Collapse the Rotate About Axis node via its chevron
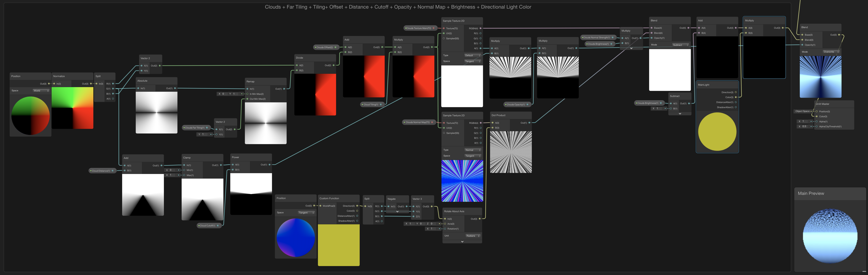This screenshot has height=275, width=868. (462, 241)
